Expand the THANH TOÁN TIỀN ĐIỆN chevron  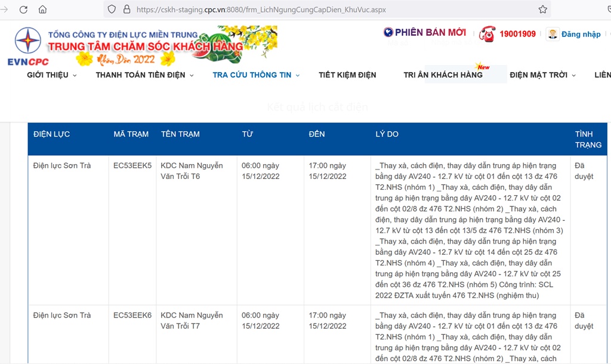point(192,75)
